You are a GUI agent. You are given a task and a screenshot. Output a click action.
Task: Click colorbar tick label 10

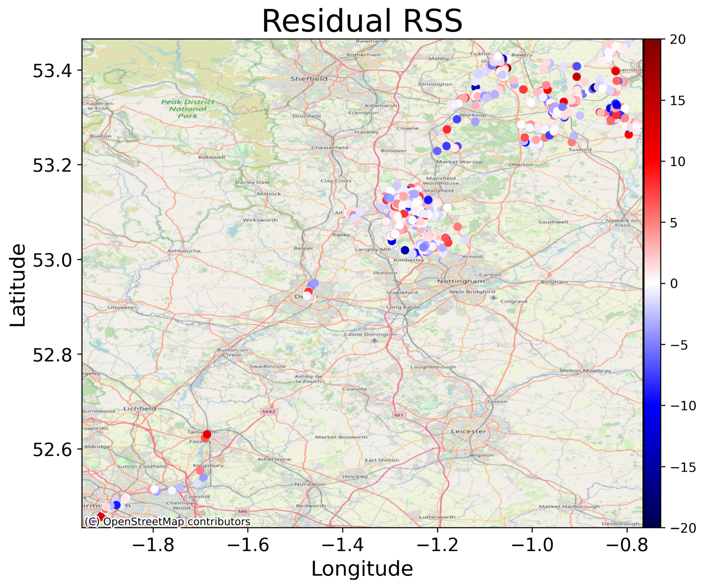click(678, 162)
